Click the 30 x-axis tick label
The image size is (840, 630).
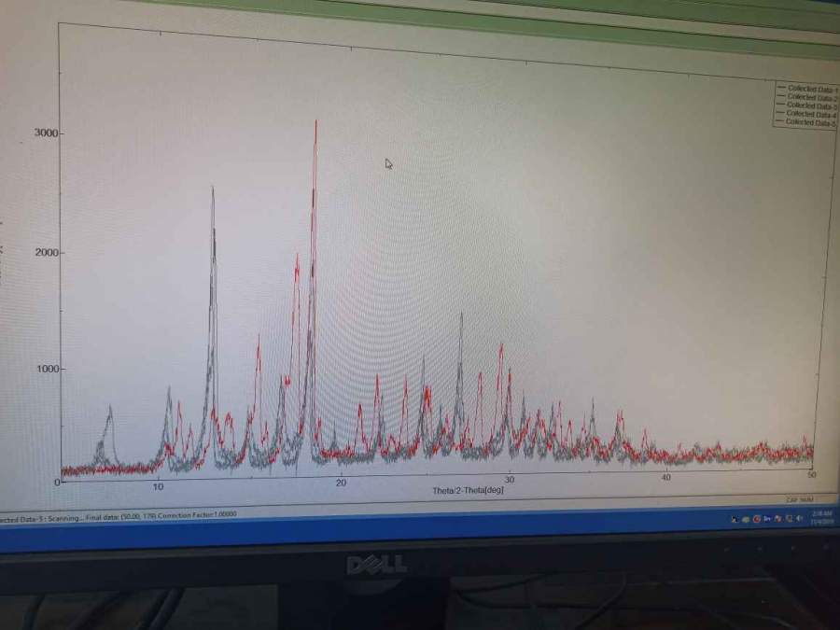[x=510, y=480]
